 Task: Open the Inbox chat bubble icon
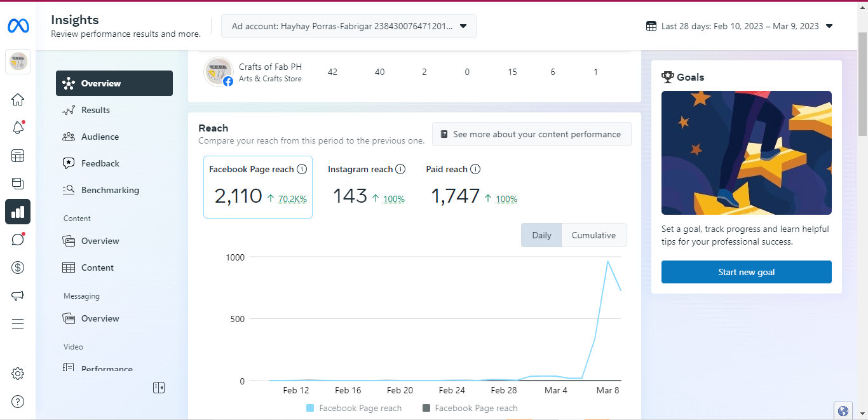click(18, 240)
